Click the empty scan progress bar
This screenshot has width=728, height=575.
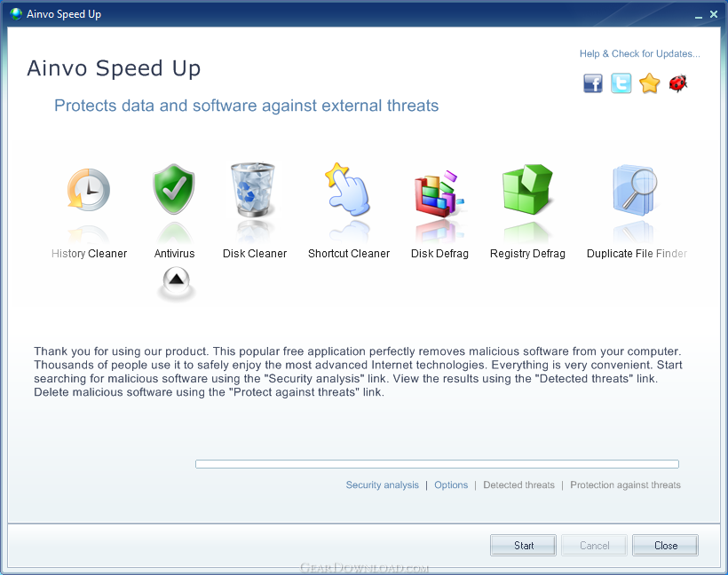(x=437, y=464)
